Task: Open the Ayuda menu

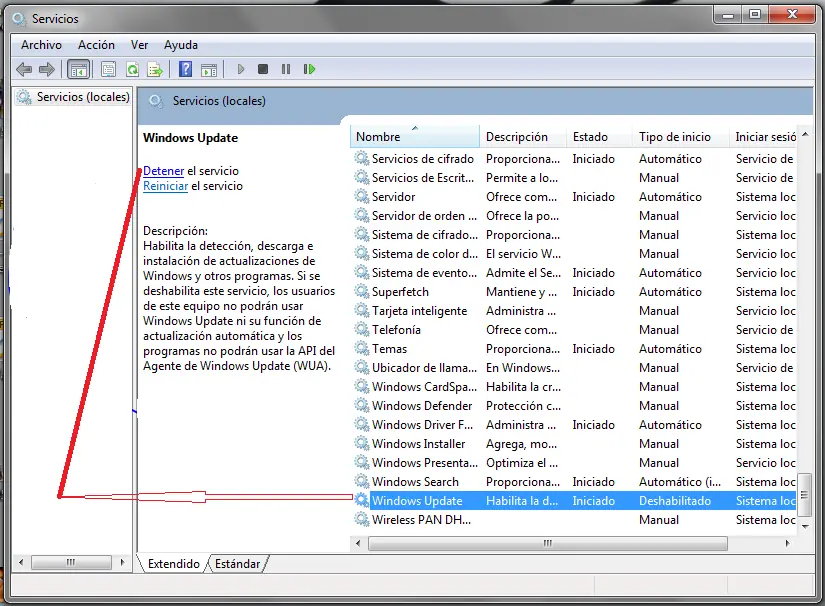Action: pos(180,45)
